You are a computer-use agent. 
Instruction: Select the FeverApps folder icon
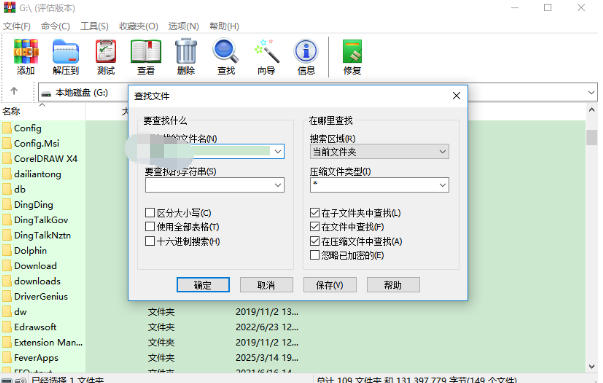(x=7, y=358)
